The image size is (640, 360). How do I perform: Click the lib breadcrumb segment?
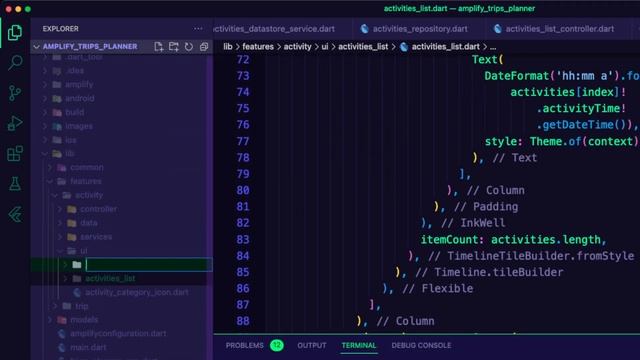point(228,47)
